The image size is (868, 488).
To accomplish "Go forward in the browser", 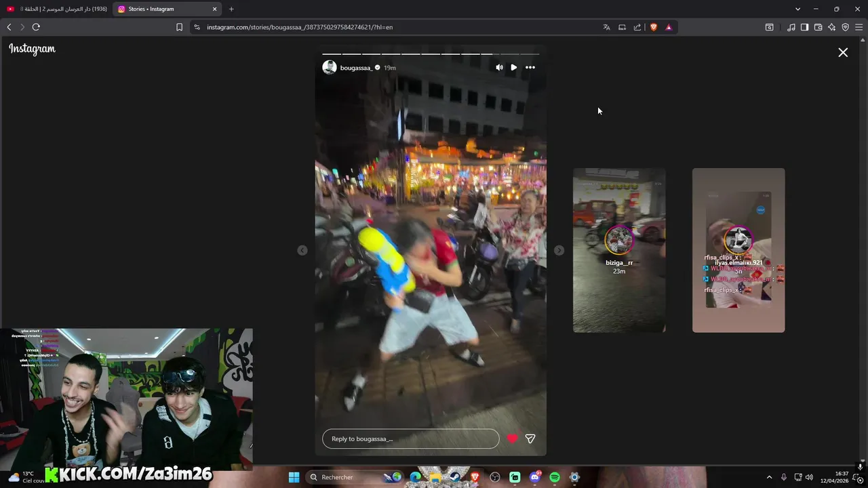I will pyautogui.click(x=22, y=27).
